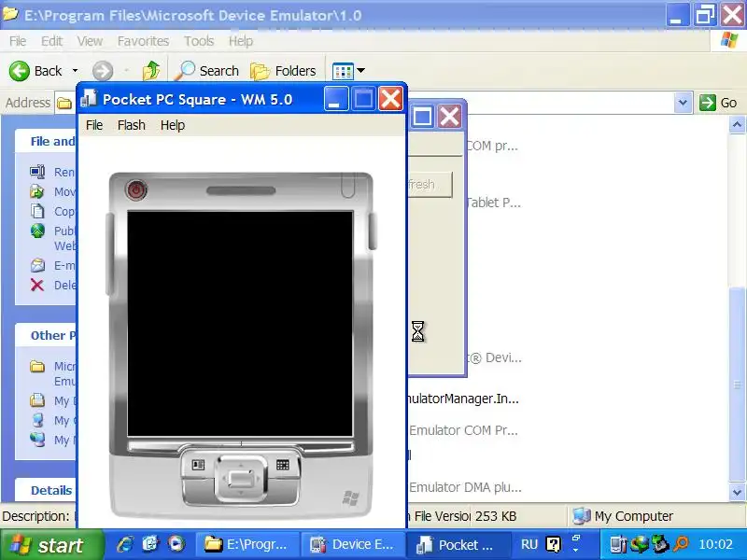The image size is (747, 560).
Task: Click the RU language indicator in taskbar
Action: (x=529, y=544)
